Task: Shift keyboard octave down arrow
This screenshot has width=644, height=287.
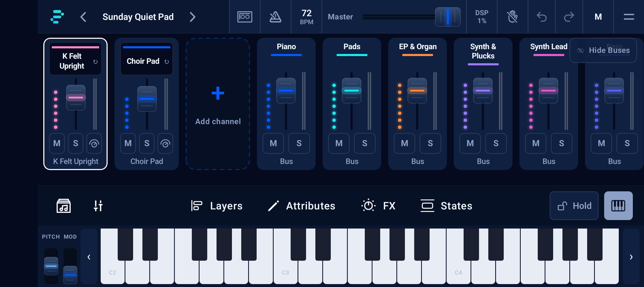Action: (x=89, y=257)
